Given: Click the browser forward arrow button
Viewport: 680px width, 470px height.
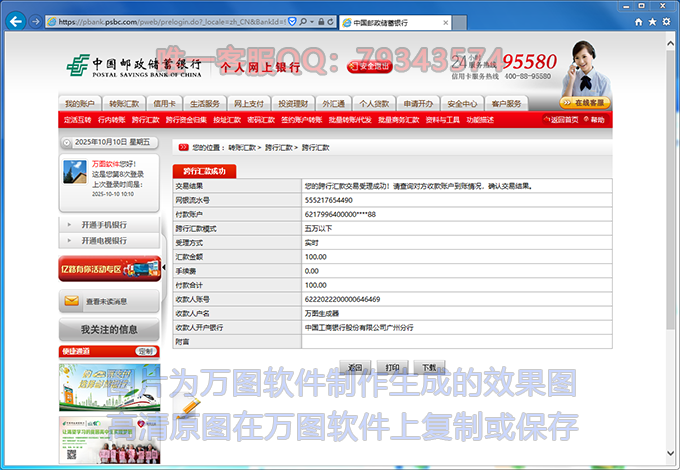Looking at the screenshot, I should (36, 21).
